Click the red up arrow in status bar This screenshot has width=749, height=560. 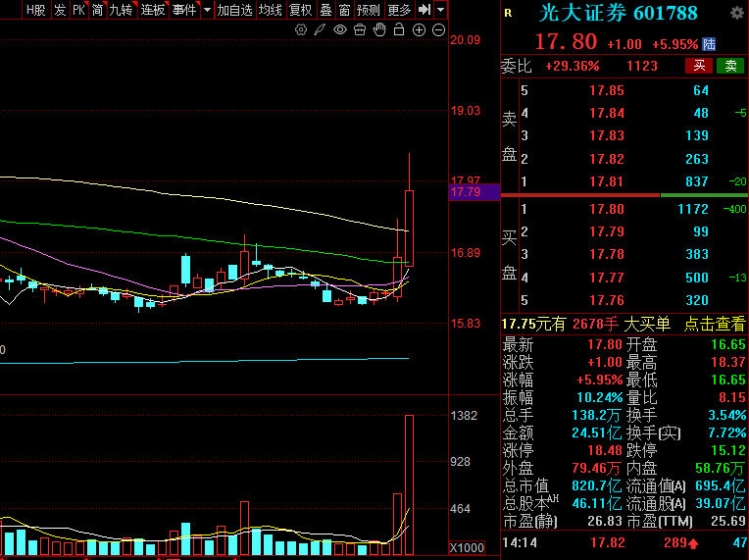click(x=693, y=543)
